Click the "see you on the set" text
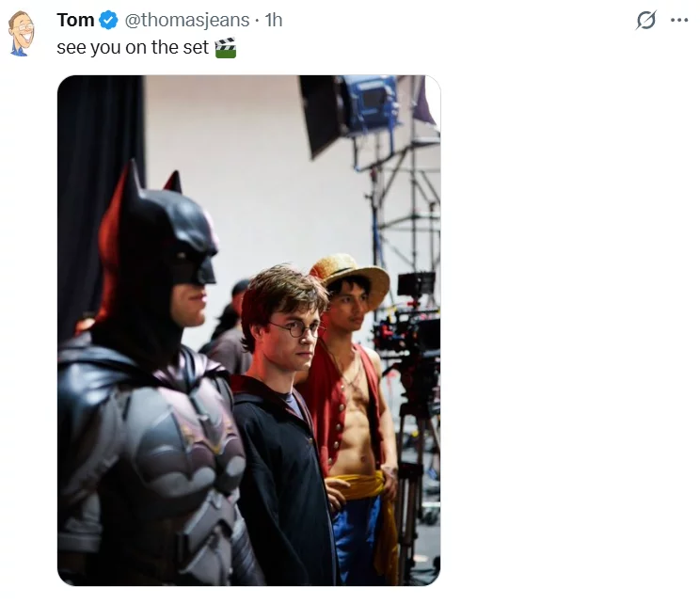 (x=132, y=47)
